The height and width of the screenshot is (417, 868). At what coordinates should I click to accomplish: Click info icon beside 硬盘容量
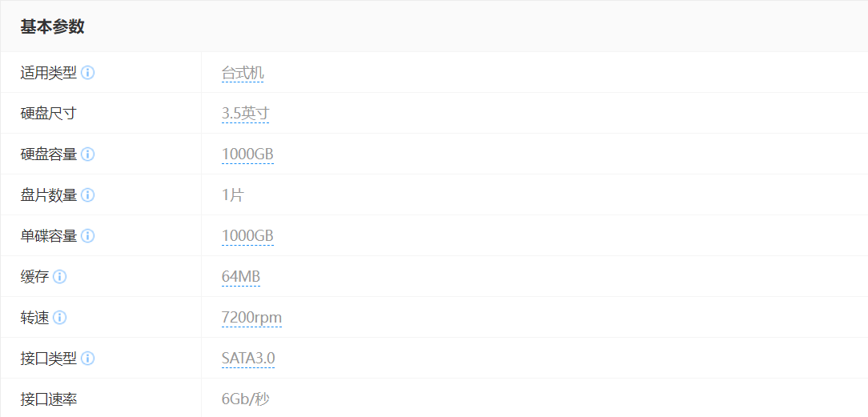click(88, 154)
